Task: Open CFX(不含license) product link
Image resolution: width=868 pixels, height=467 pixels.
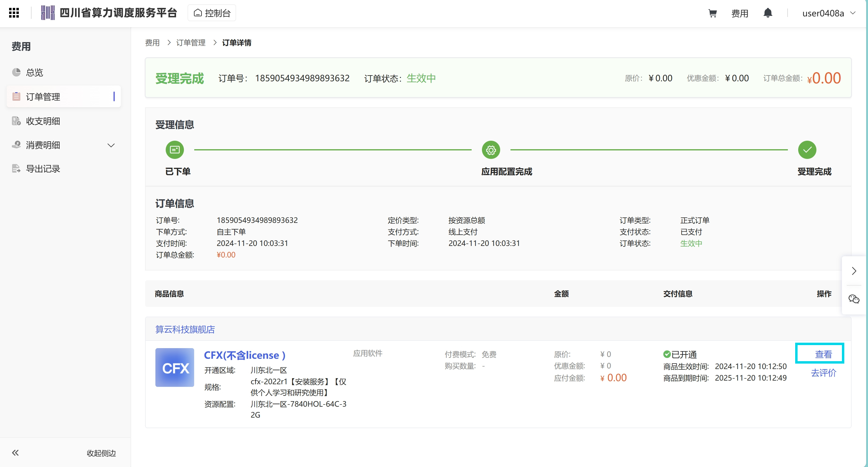Action: click(245, 355)
